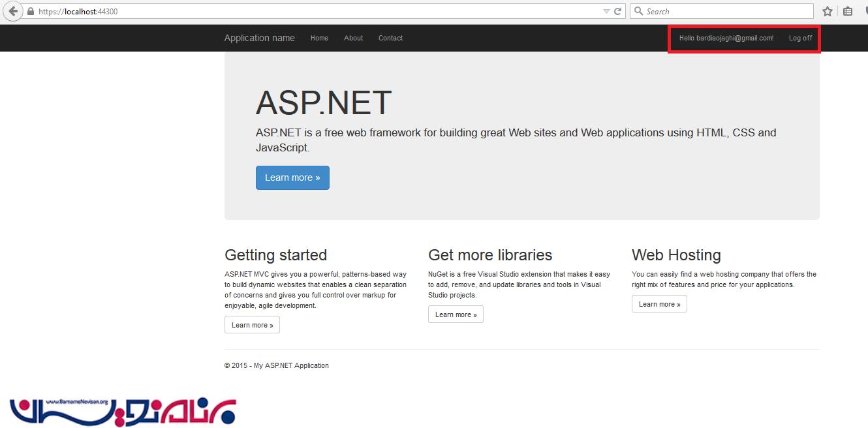Click the padlock site security icon
868x428 pixels.
coord(30,12)
